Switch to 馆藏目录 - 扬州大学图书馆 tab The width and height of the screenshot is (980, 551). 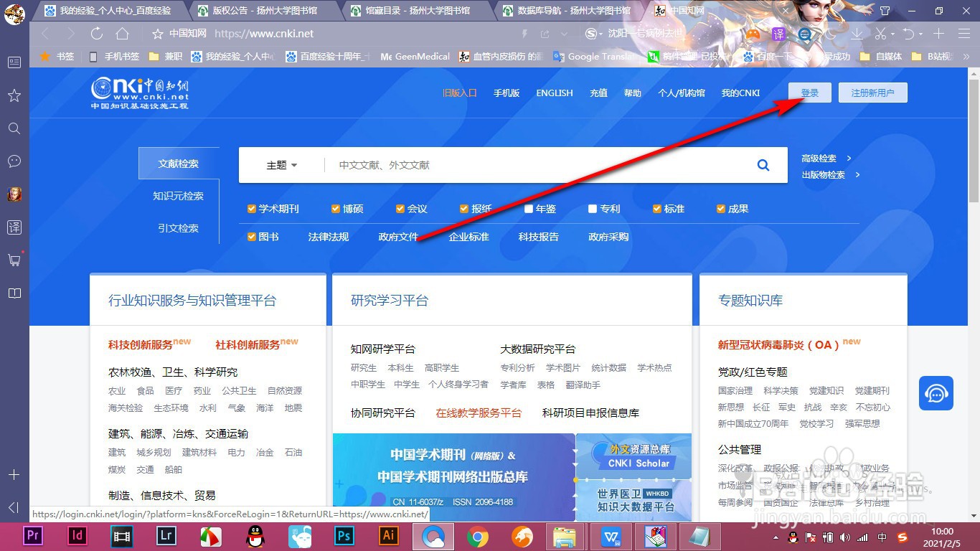point(418,11)
